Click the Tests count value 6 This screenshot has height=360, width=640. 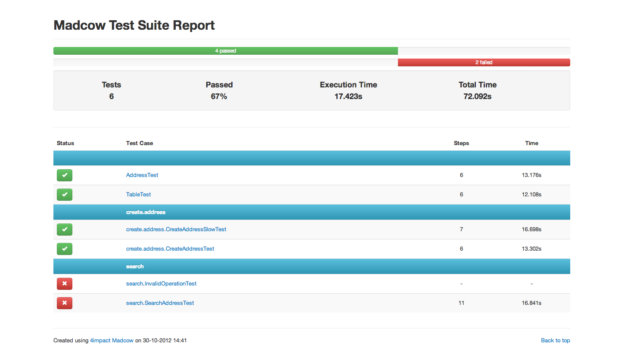pos(111,96)
